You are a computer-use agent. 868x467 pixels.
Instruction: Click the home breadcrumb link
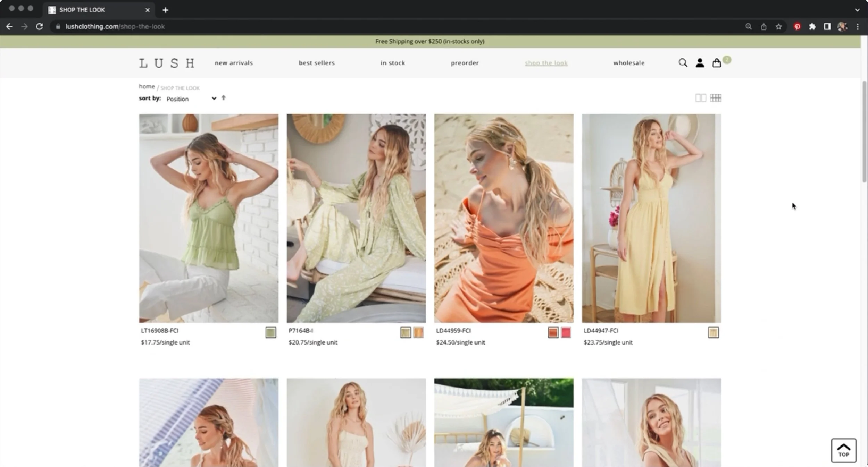coord(147,86)
